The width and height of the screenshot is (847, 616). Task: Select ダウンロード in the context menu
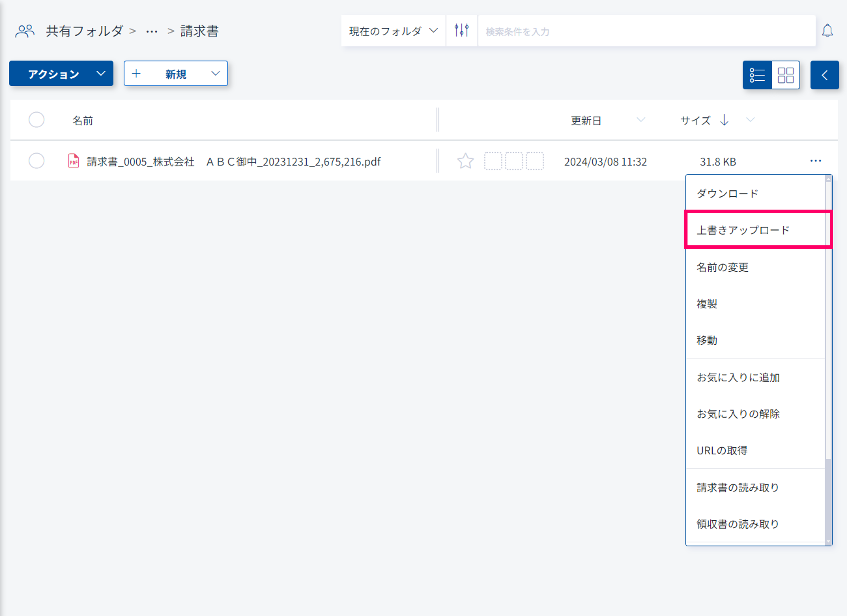click(728, 193)
